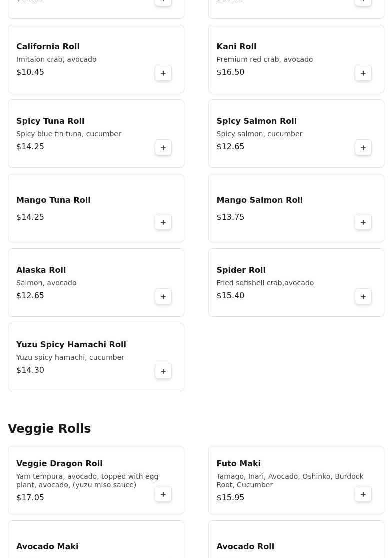Click plus icon for Spicy Tuna Roll
The height and width of the screenshot is (558, 392).
coord(163,148)
